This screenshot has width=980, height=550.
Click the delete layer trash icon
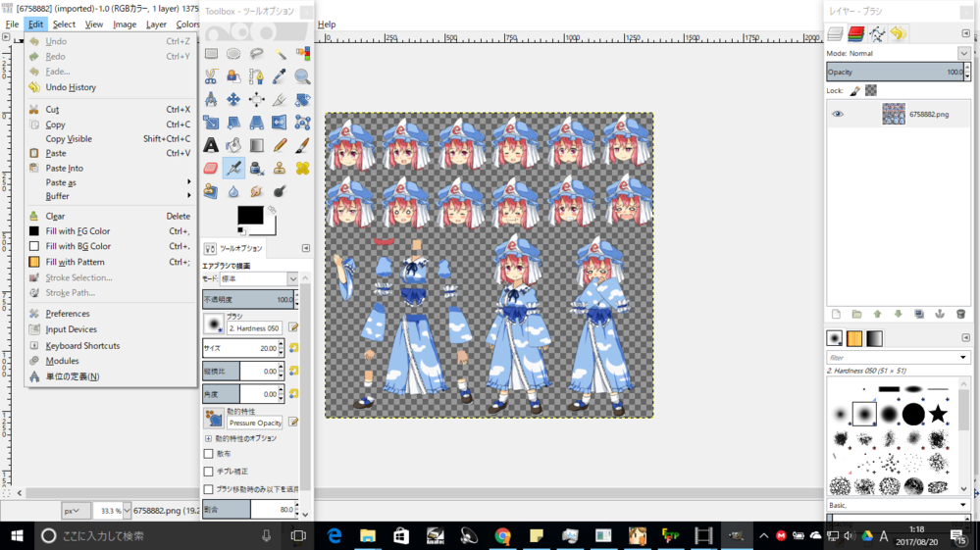[960, 314]
